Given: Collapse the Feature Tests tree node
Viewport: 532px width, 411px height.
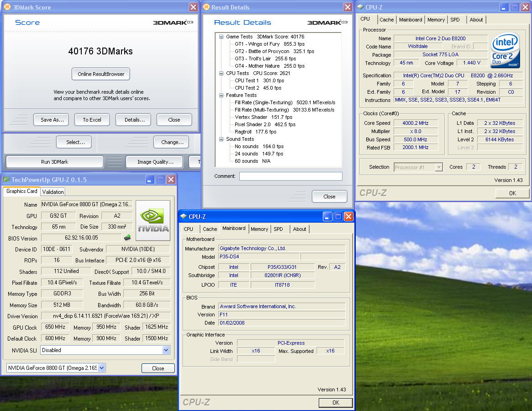Looking at the screenshot, I should click(221, 95).
